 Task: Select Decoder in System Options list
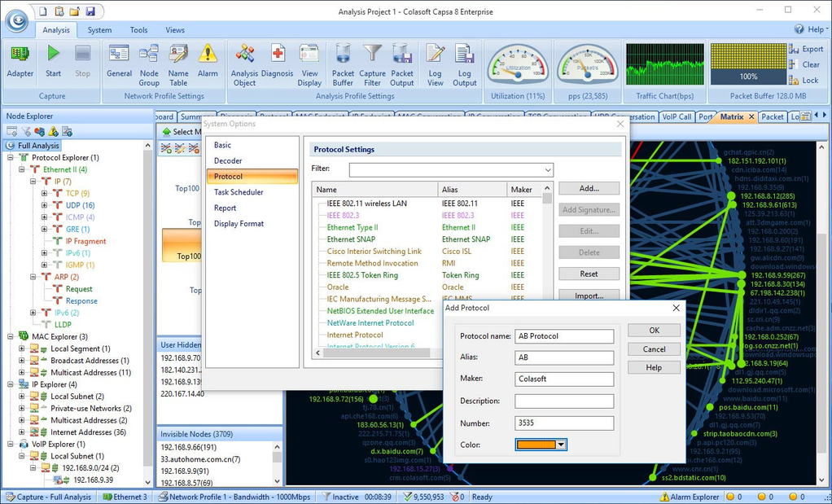pyautogui.click(x=252, y=160)
